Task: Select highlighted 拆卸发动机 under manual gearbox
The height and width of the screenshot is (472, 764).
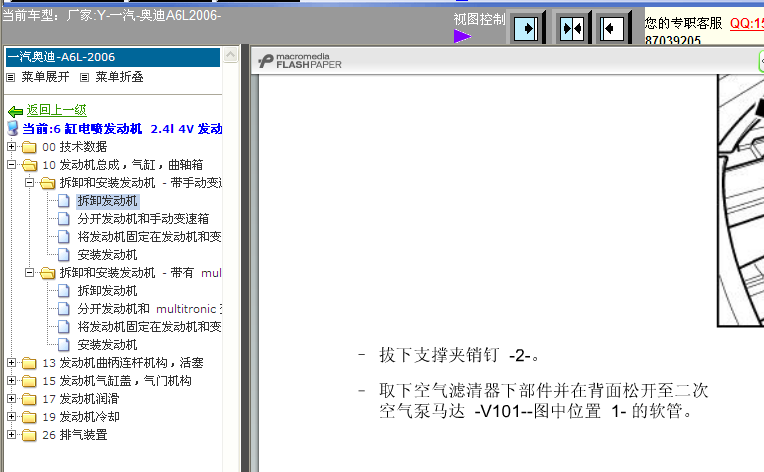Action: click(x=108, y=201)
